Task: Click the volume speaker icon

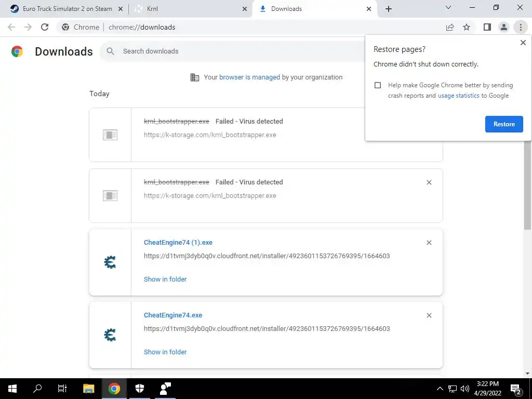Action: (465, 389)
